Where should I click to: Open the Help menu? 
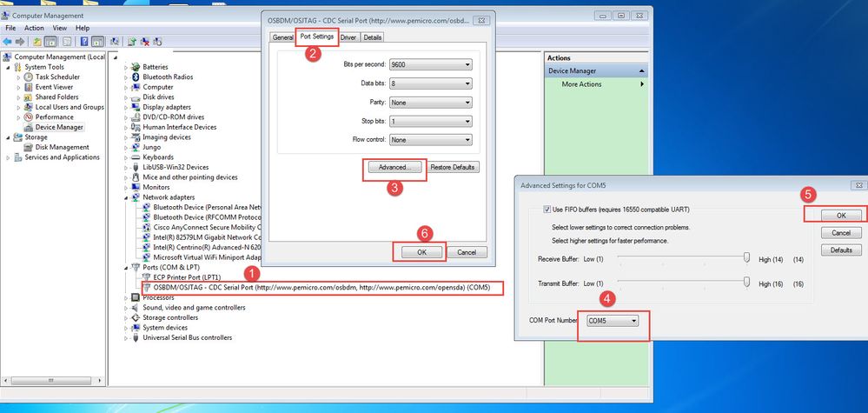(x=83, y=28)
